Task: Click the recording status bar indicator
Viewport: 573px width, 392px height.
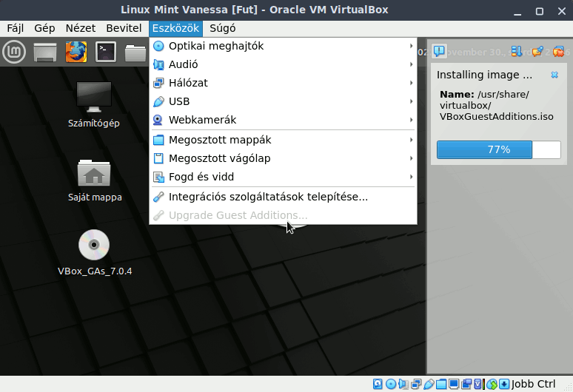Action: click(466, 384)
